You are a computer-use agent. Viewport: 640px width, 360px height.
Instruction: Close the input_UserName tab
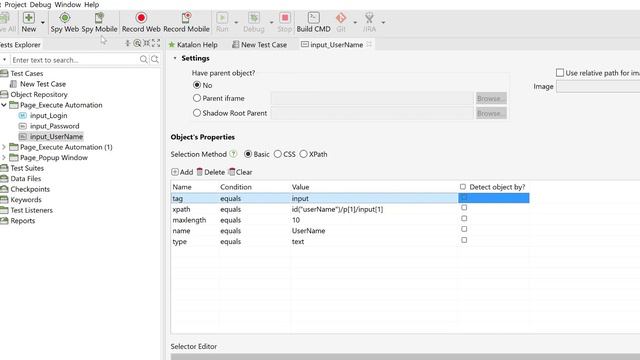point(369,44)
